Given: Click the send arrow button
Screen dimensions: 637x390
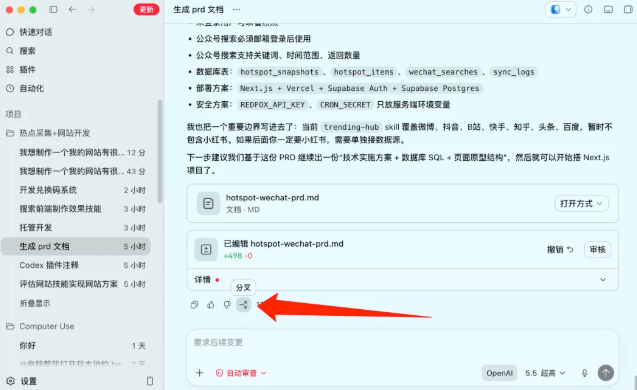Looking at the screenshot, I should 605,373.
